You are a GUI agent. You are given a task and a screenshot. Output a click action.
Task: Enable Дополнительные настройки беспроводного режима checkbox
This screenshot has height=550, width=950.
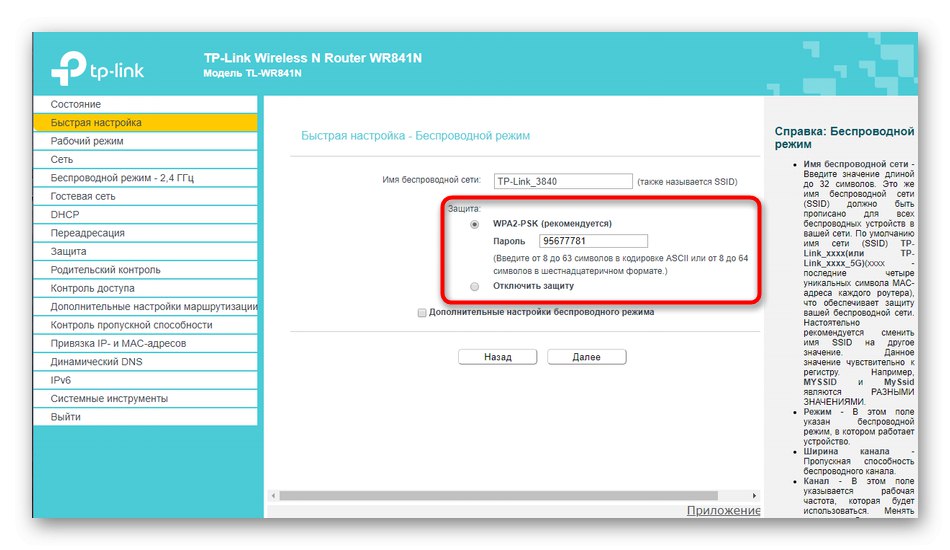coord(422,313)
